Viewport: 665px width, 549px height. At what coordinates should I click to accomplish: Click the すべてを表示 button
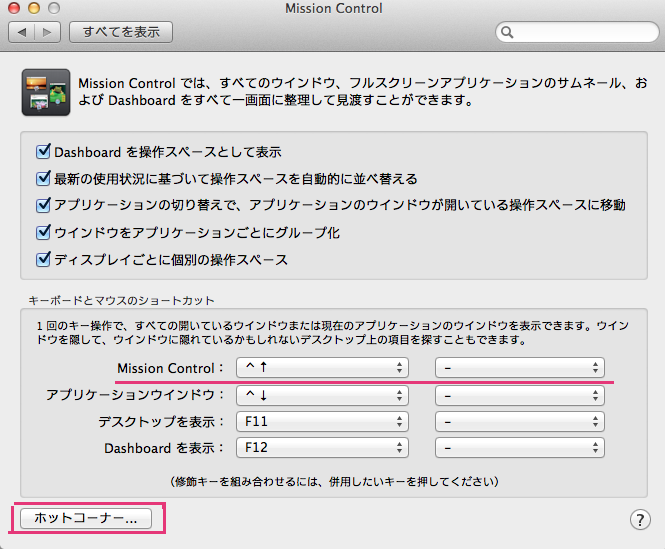(x=121, y=32)
